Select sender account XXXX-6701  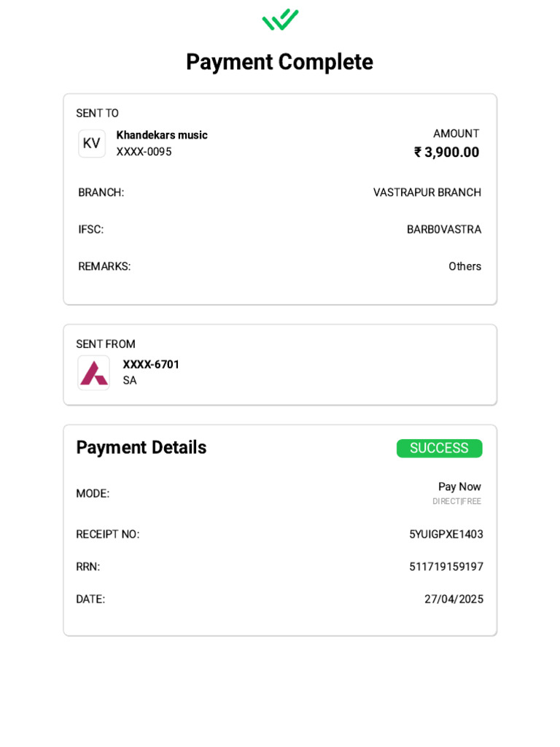tap(151, 365)
